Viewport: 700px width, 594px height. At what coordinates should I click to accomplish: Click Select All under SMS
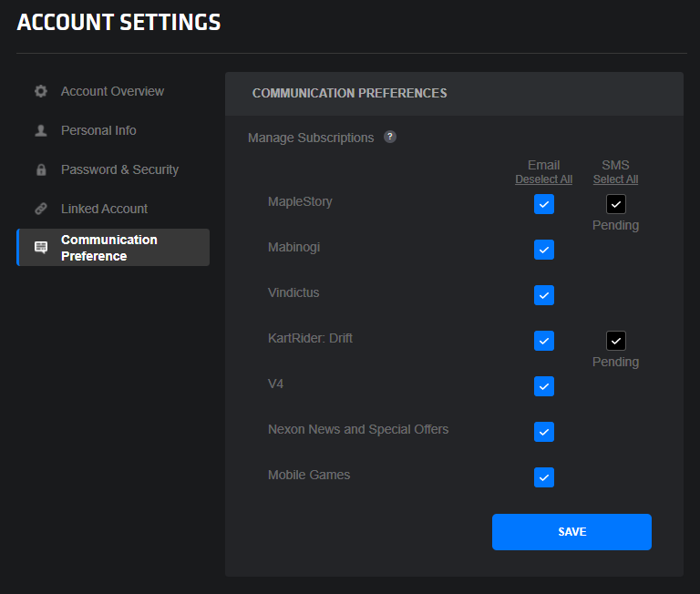point(615,179)
